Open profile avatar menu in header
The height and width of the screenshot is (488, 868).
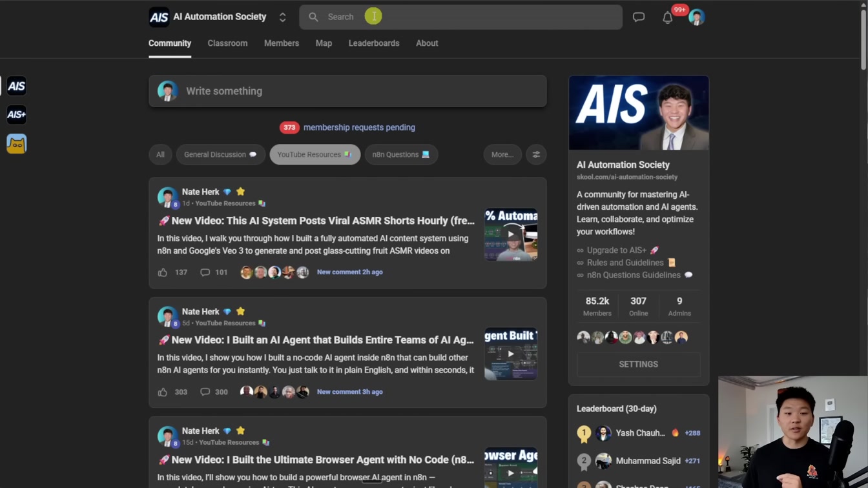(696, 17)
